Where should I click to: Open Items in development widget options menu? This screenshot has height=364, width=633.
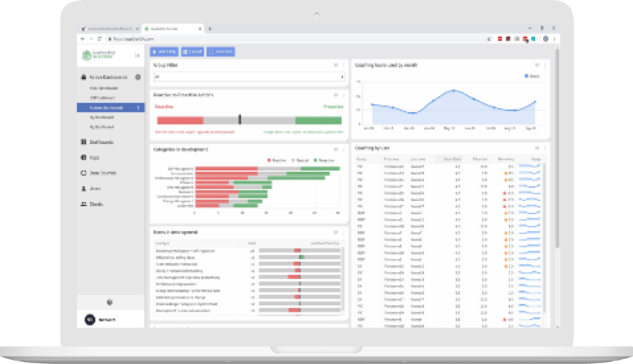pyautogui.click(x=343, y=233)
